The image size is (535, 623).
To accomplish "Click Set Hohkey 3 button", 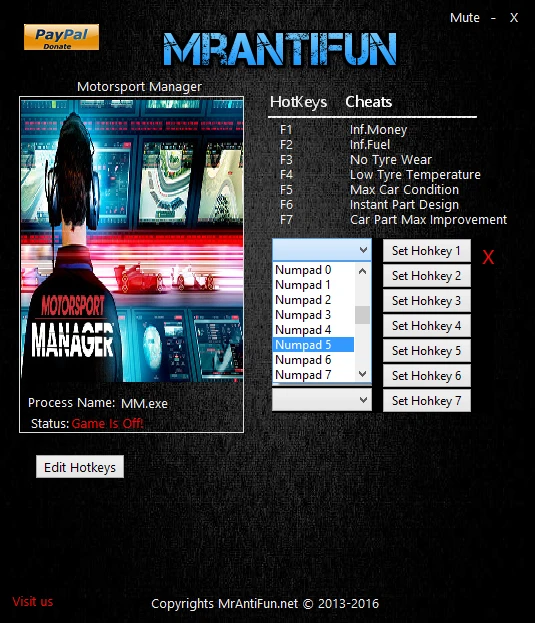I will (x=427, y=301).
